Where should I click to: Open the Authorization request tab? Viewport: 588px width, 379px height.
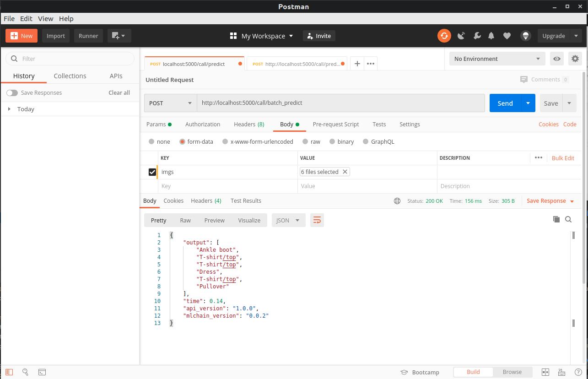pyautogui.click(x=203, y=124)
